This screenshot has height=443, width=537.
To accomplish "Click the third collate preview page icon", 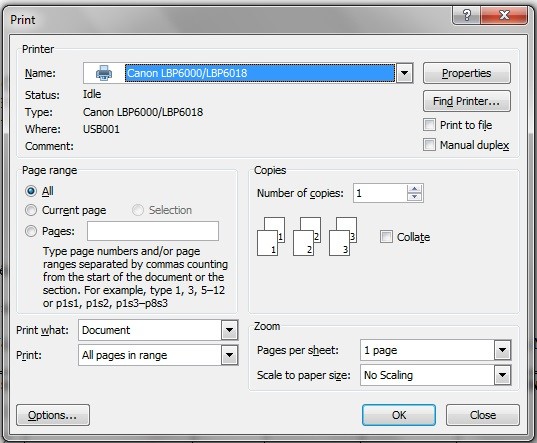I will click(343, 237).
